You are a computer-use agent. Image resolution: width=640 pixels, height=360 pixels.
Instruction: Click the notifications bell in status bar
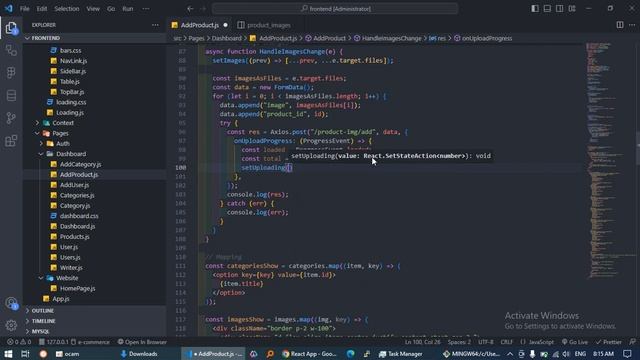point(632,342)
